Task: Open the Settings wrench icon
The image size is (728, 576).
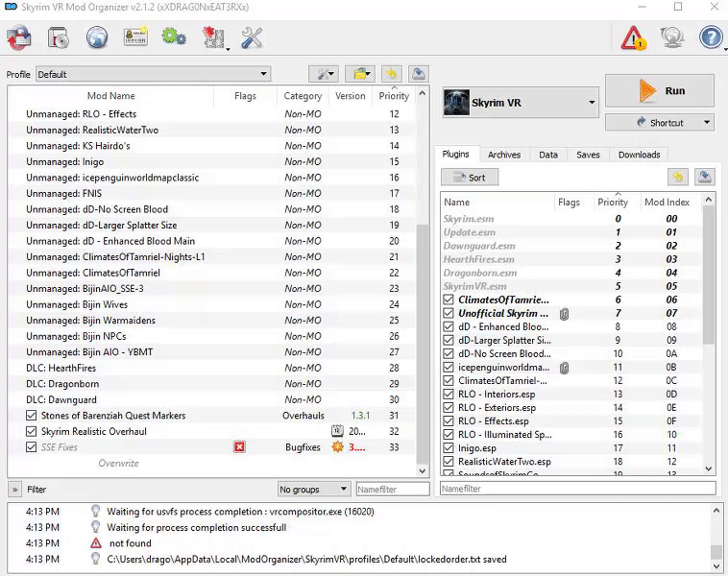Action: [x=252, y=37]
